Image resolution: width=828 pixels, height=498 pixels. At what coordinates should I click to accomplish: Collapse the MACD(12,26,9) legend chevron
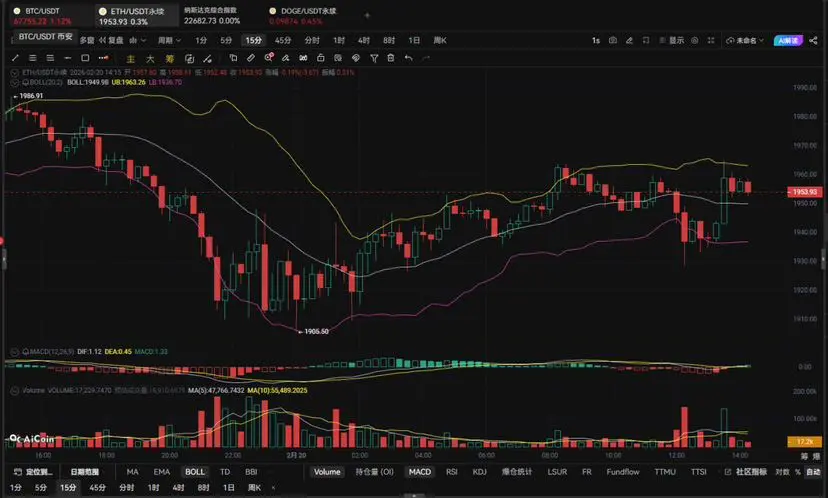14,351
